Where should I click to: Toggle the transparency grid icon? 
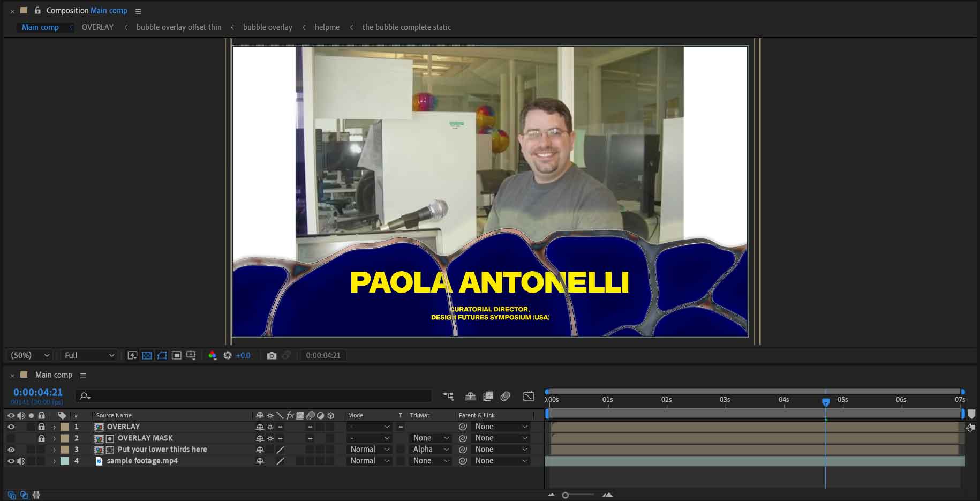click(x=147, y=355)
